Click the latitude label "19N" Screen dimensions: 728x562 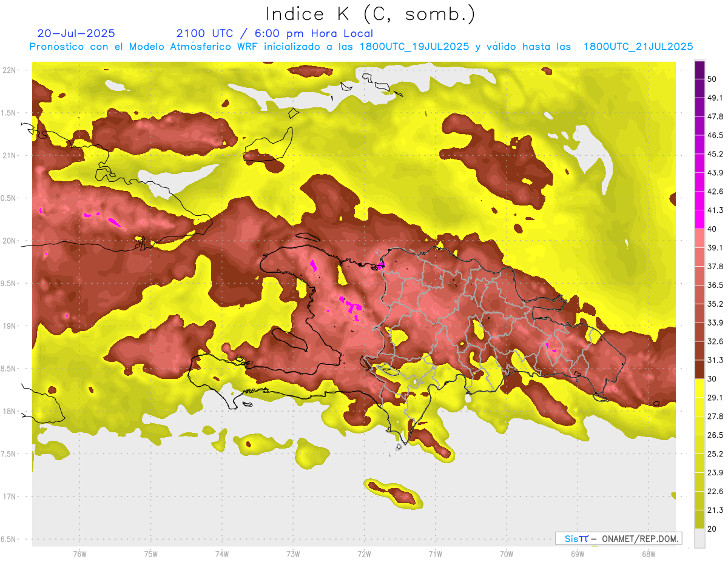[10, 326]
